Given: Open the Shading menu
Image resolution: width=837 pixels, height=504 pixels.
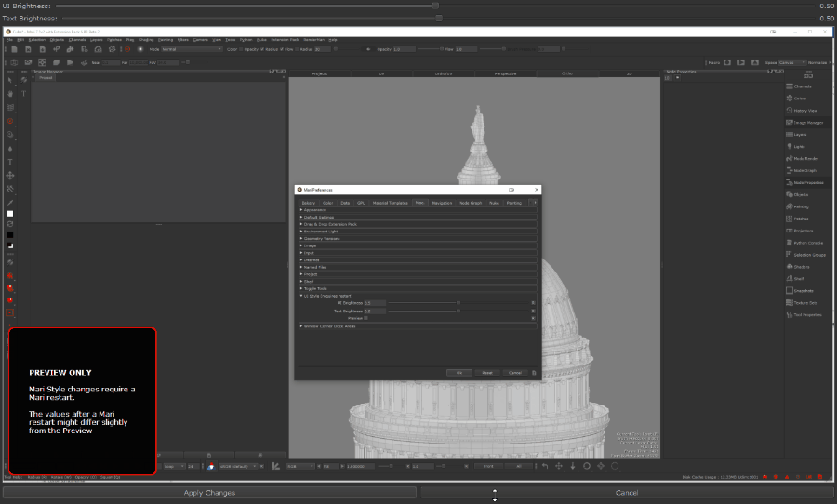Looking at the screenshot, I should 146,40.
